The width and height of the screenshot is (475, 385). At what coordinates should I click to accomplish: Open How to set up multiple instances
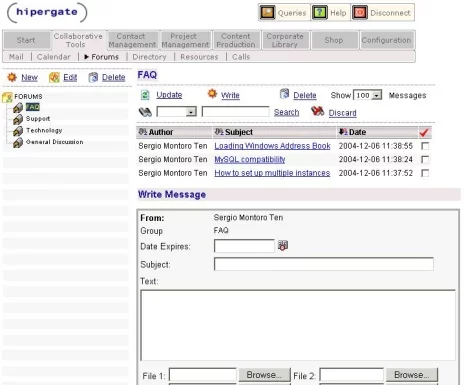(272, 173)
